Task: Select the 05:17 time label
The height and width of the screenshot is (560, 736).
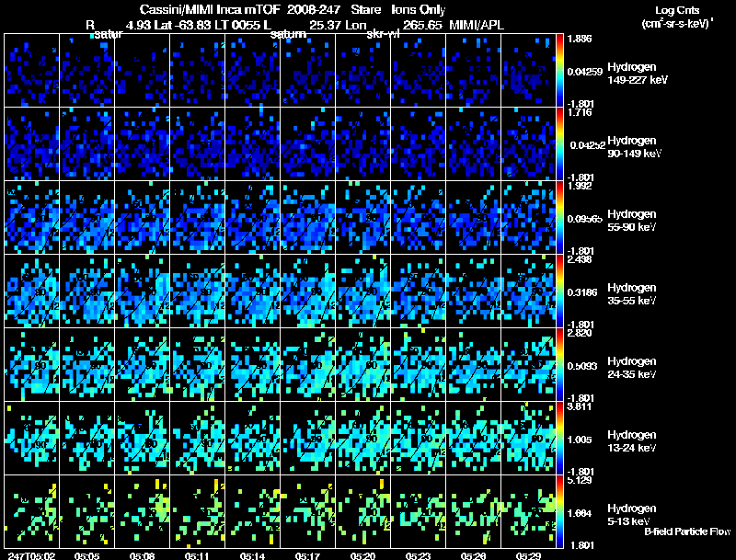Action: tap(308, 555)
